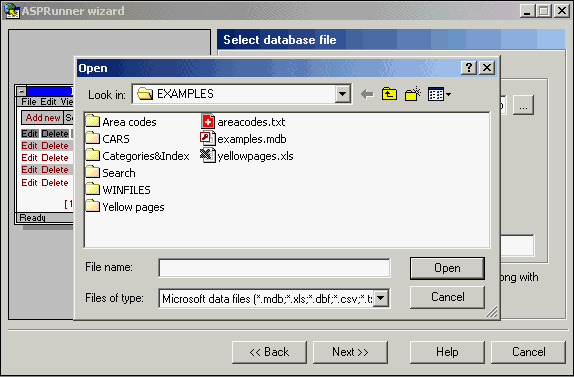This screenshot has width=574, height=377.
Task: Close the Open dialog with X
Action: tap(487, 68)
